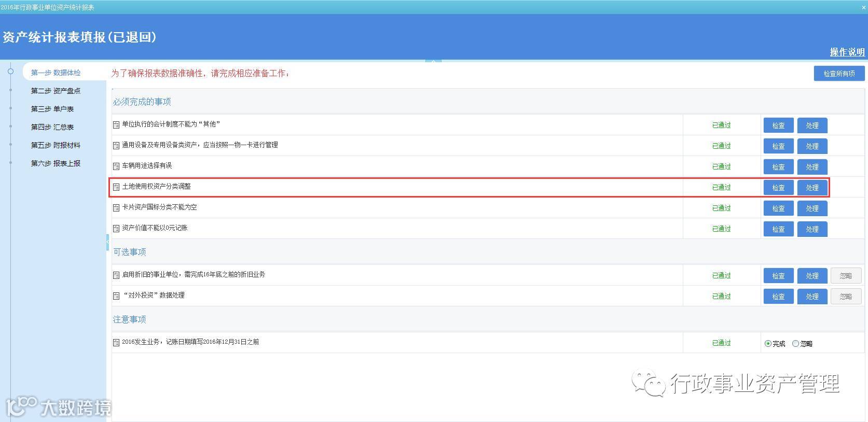Click the 车辆用途选择有误 item text
The height and width of the screenshot is (422, 868).
click(147, 166)
